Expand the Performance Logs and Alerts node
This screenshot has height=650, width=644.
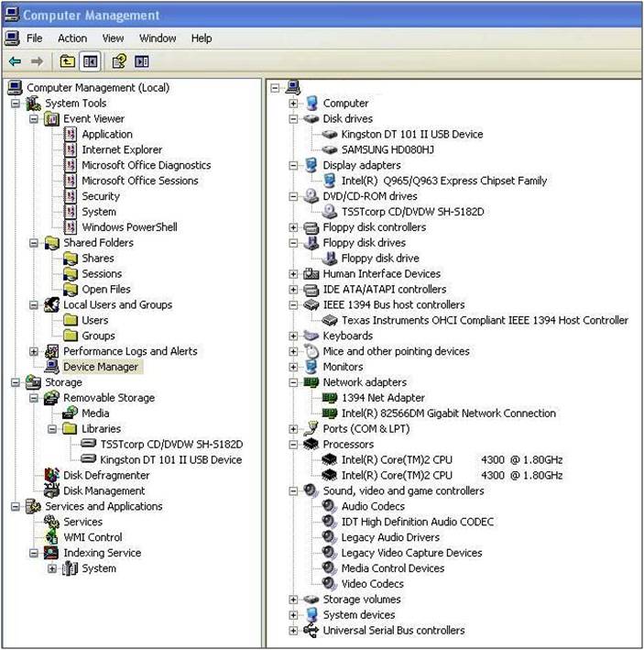pyautogui.click(x=34, y=351)
